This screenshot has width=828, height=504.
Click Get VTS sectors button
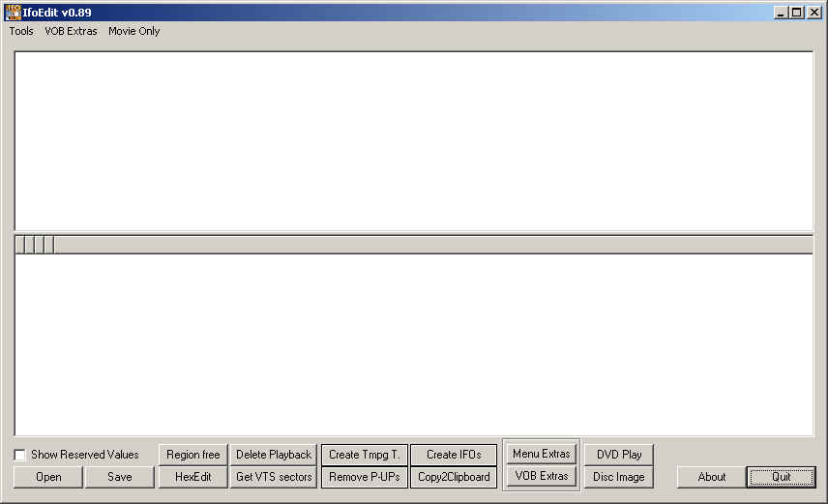[274, 477]
